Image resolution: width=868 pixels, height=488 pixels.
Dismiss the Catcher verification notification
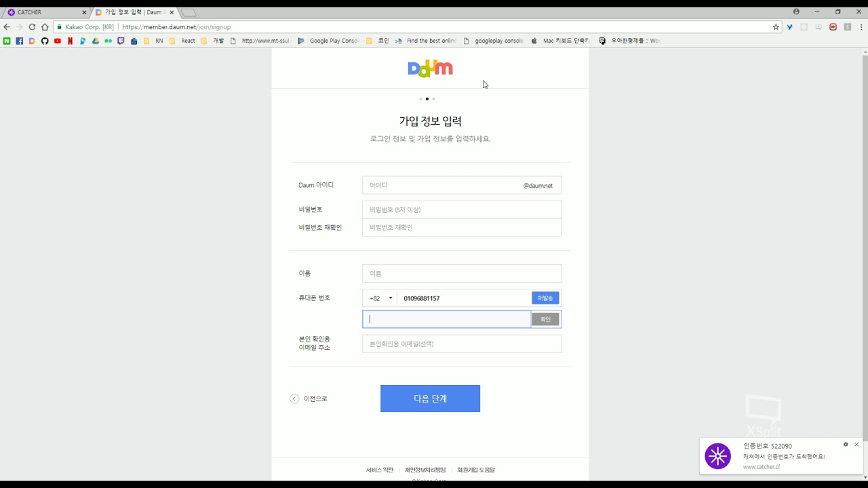point(856,445)
